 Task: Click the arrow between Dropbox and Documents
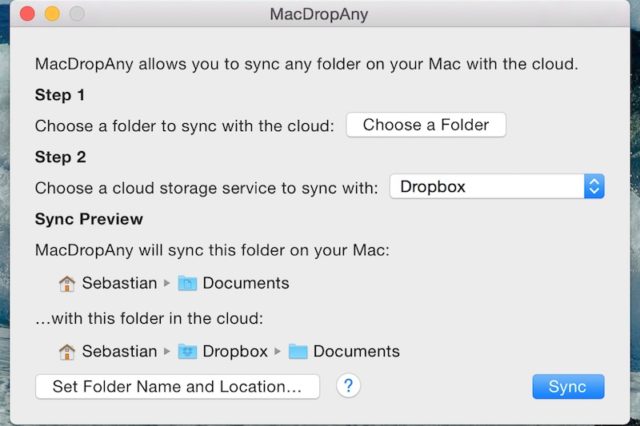[x=278, y=352]
